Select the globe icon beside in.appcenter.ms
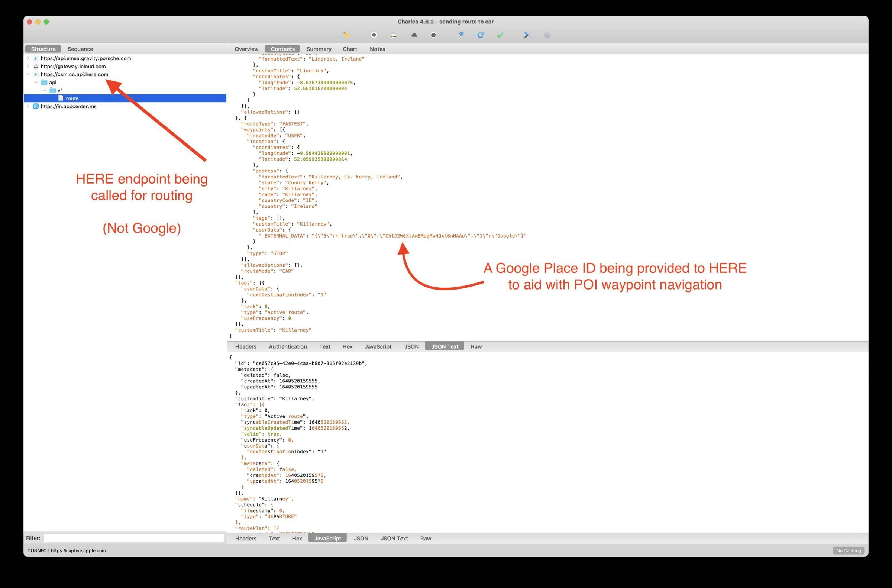The image size is (892, 588). (36, 107)
